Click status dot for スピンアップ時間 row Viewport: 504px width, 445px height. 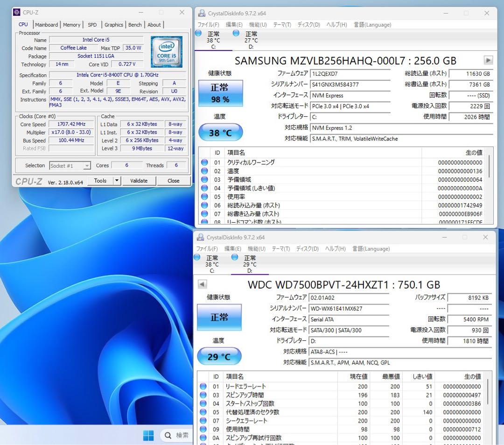click(203, 395)
